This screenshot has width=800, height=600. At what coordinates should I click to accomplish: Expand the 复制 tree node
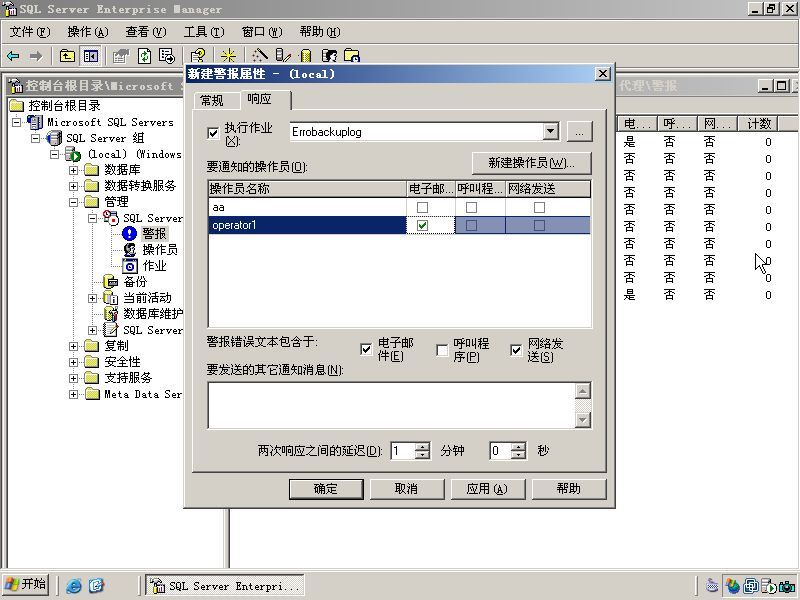73,346
